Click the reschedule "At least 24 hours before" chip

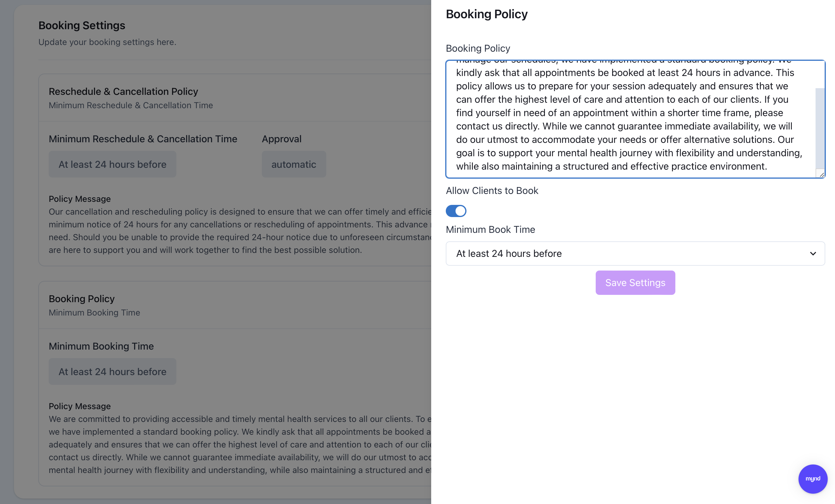(112, 164)
